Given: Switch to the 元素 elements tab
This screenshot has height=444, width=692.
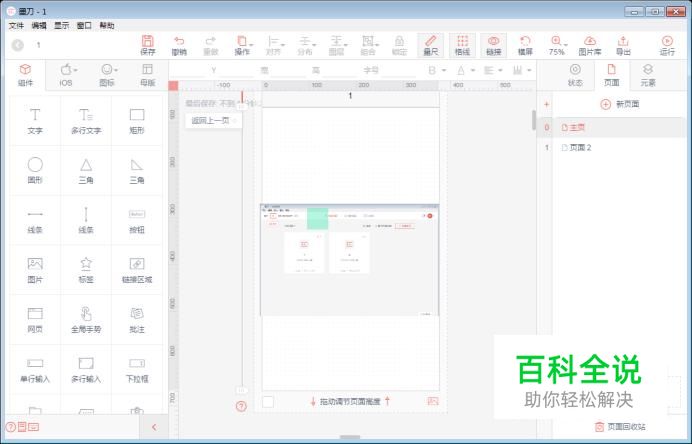Looking at the screenshot, I should 648,75.
